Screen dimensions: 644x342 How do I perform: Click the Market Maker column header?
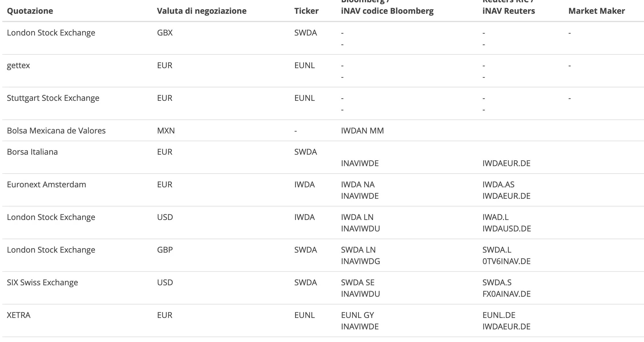(596, 11)
